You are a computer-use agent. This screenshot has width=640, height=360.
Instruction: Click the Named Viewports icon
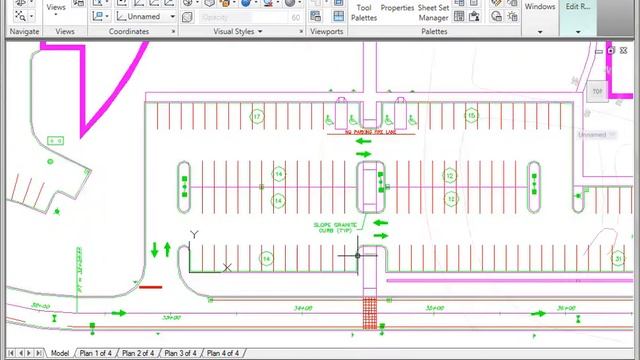(x=316, y=16)
